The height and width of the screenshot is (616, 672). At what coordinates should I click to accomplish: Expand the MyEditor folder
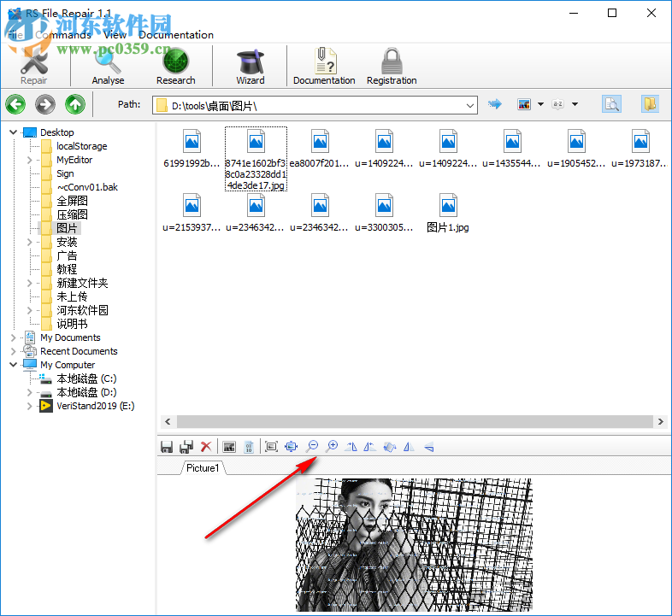coord(29,160)
